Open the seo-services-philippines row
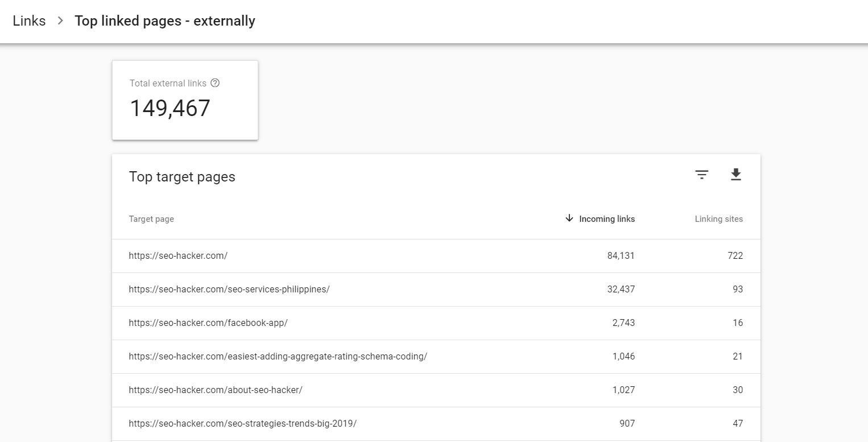The height and width of the screenshot is (442, 868). coord(229,290)
